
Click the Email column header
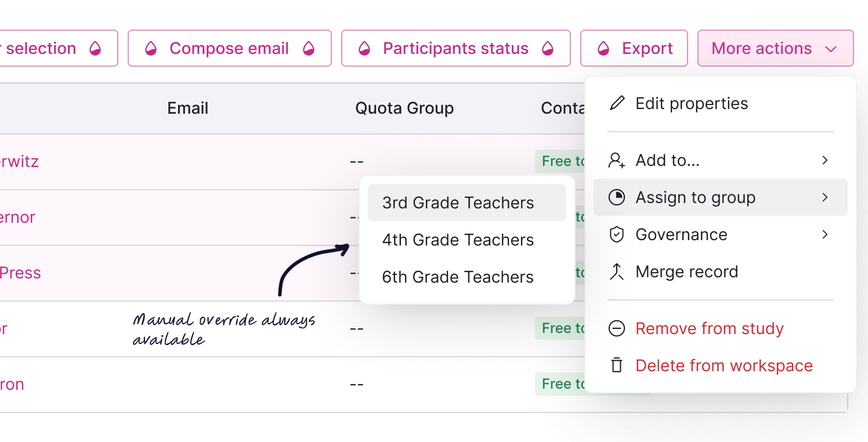(187, 108)
